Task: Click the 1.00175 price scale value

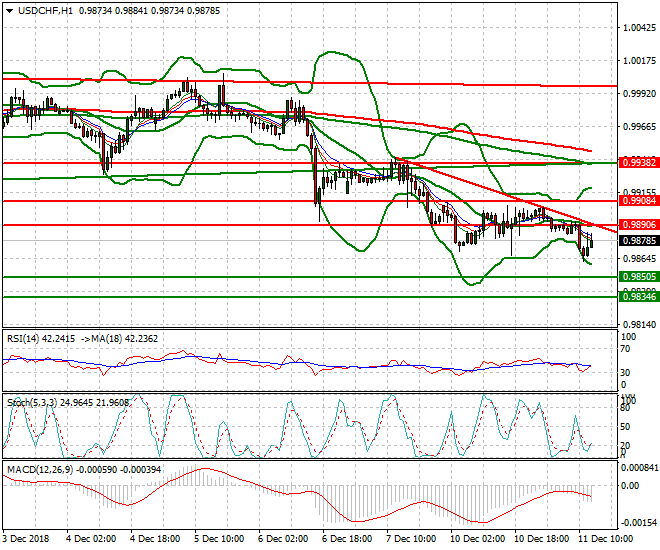Action: [x=639, y=61]
